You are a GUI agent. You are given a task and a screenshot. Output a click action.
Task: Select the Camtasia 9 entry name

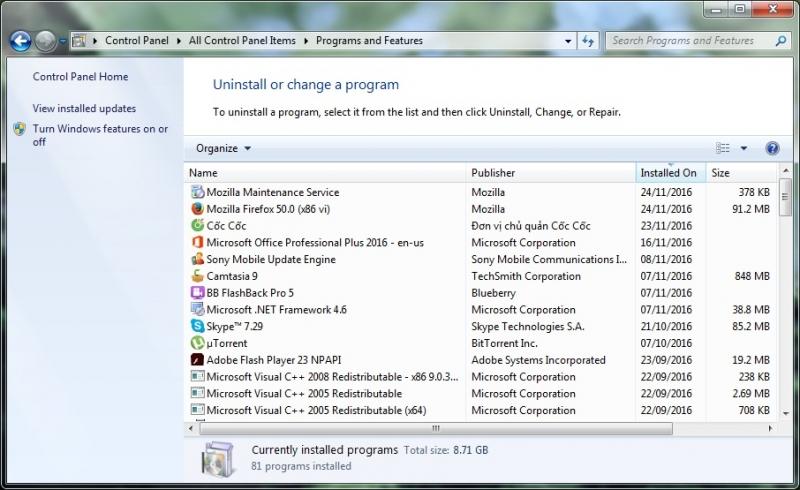coord(232,276)
